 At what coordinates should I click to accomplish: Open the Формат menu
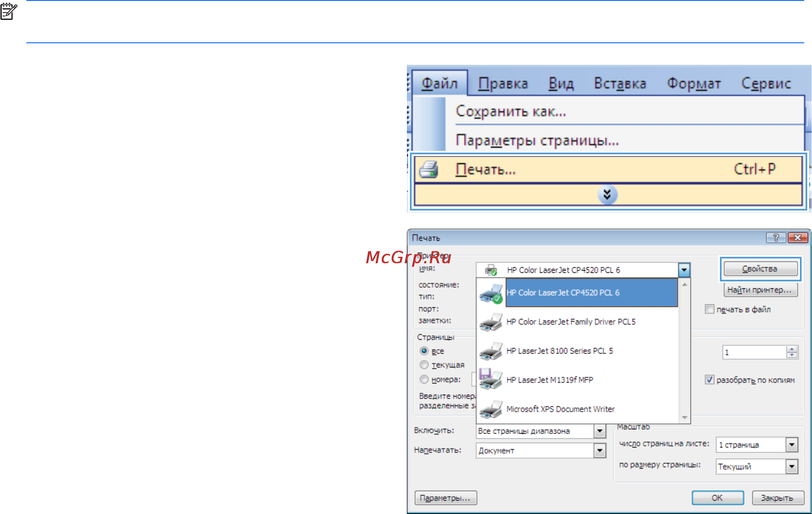point(694,83)
